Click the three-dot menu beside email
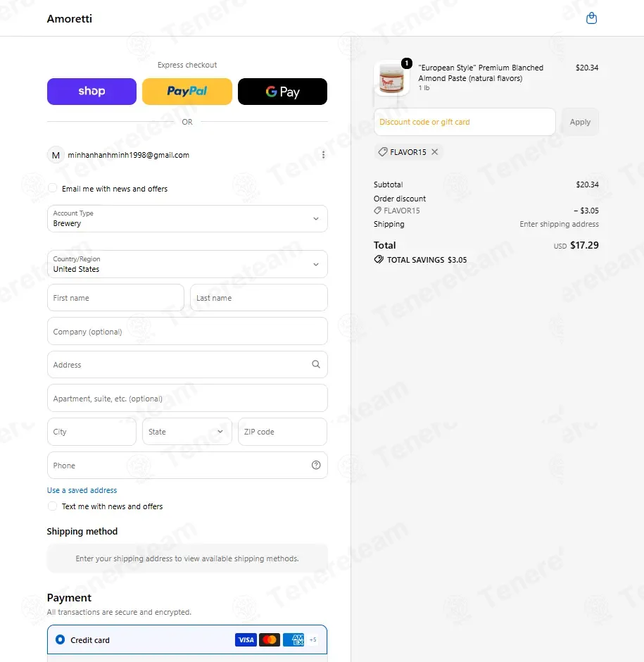 click(x=323, y=155)
